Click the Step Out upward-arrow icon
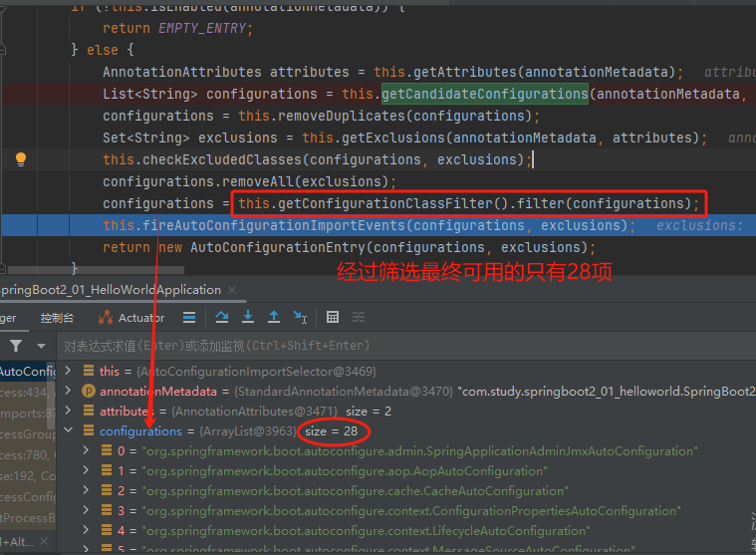Viewport: 756px width, 555px height. pos(274,317)
